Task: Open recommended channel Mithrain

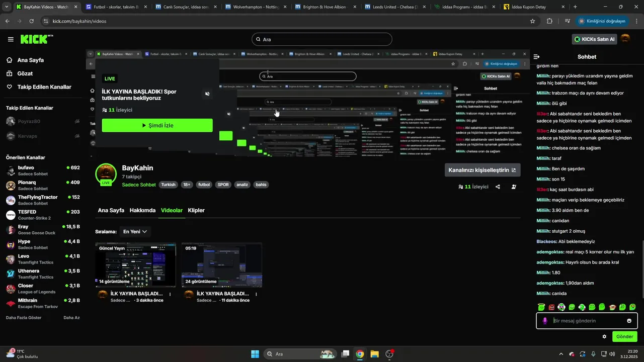Action: point(43,303)
